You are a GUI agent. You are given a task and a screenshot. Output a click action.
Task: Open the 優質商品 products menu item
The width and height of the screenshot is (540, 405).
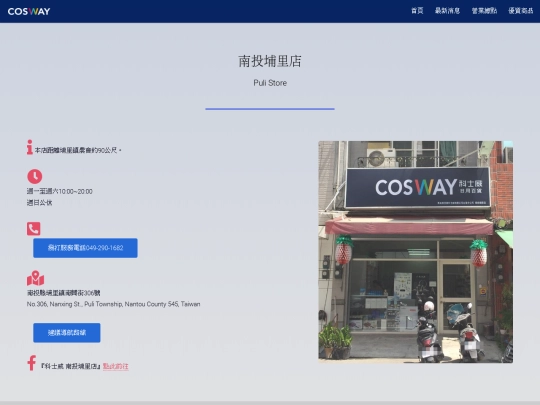tap(521, 11)
